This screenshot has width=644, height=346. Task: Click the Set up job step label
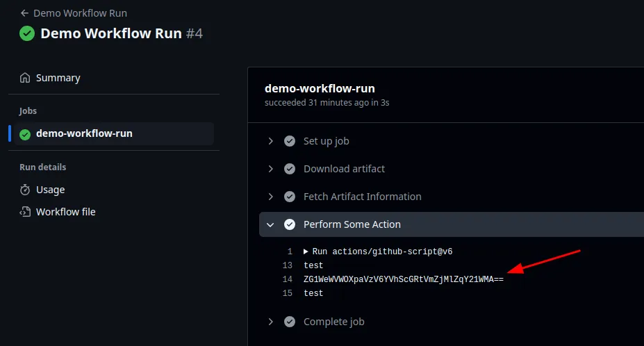pyautogui.click(x=326, y=141)
